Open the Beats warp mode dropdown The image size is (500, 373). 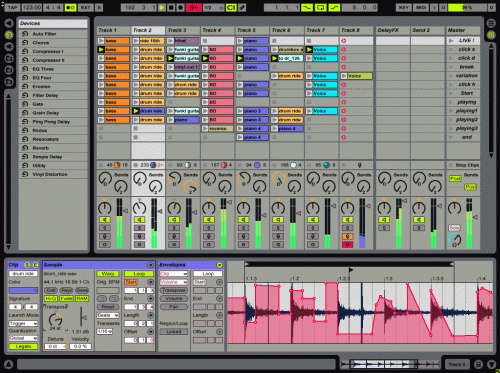tap(108, 315)
